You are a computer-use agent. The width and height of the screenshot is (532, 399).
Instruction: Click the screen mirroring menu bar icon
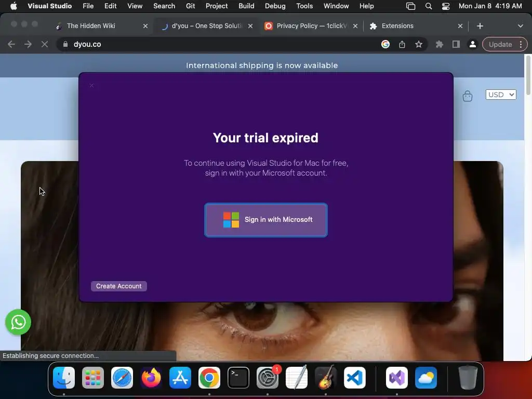[410, 6]
